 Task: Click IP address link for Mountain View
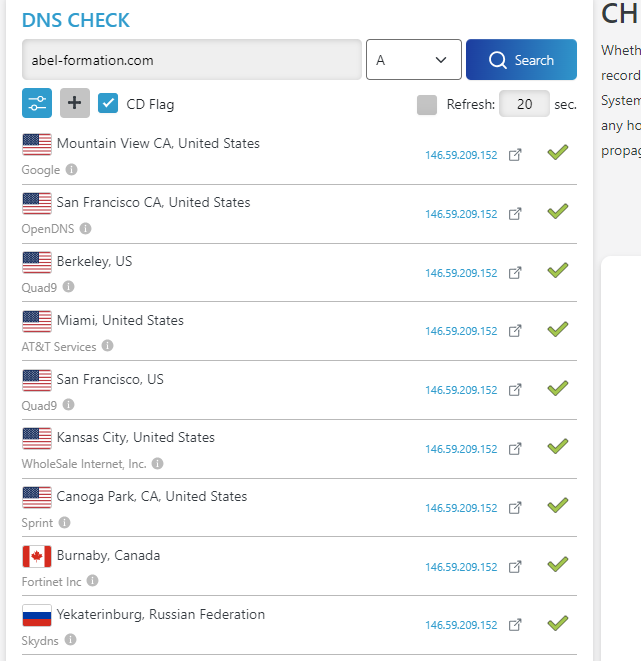point(460,156)
